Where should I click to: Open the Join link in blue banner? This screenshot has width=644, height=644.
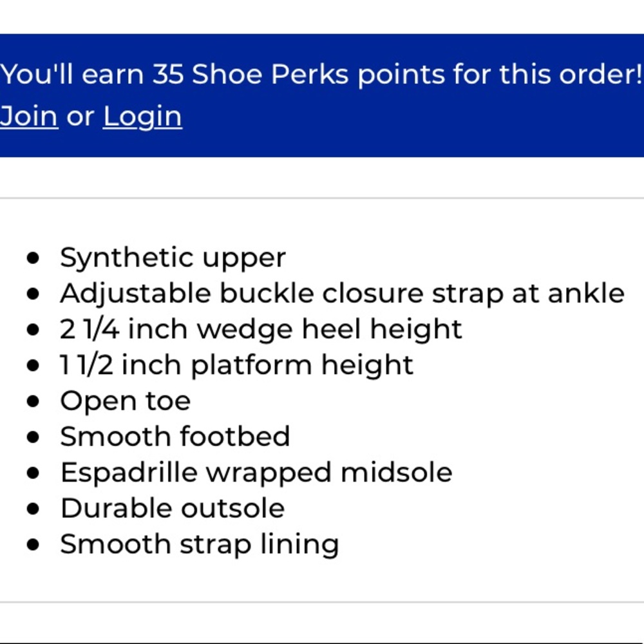(x=29, y=116)
